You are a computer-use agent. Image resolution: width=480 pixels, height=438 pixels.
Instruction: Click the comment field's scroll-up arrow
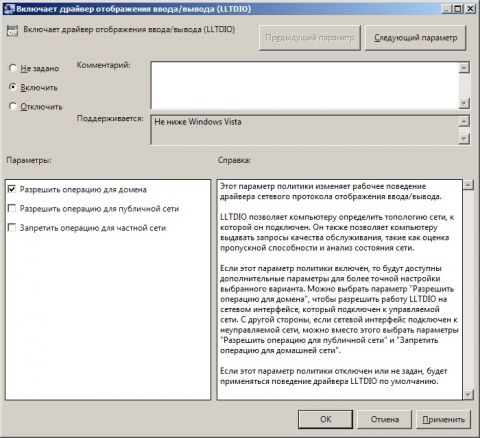464,68
